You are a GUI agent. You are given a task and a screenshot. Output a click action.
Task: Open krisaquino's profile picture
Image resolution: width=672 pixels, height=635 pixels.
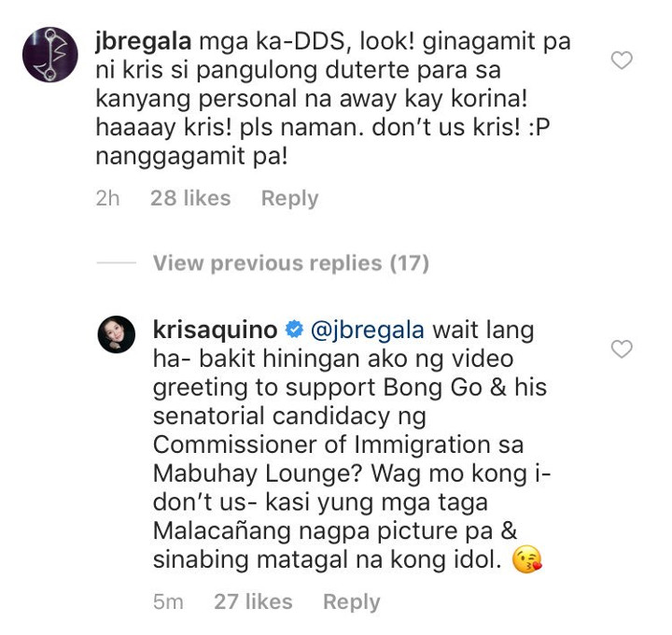[x=117, y=334]
